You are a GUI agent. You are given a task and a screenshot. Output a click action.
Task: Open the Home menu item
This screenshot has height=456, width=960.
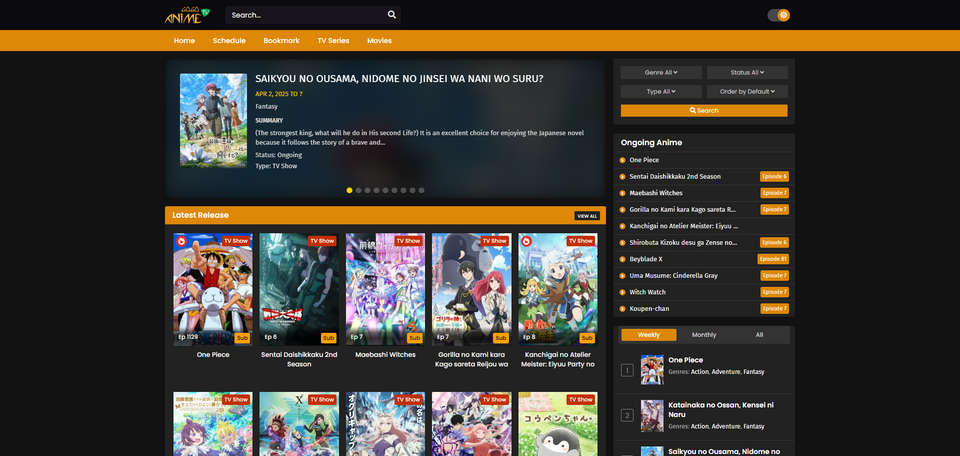(x=184, y=41)
